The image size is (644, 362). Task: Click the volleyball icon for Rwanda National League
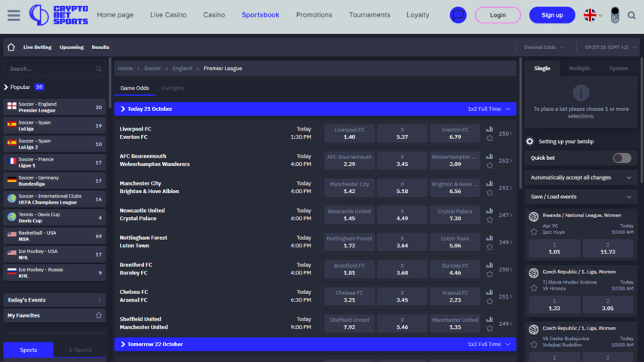click(533, 216)
